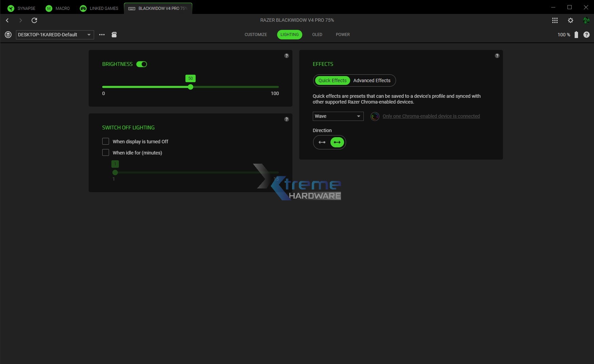Toggle the Brightness switch off

click(x=142, y=64)
